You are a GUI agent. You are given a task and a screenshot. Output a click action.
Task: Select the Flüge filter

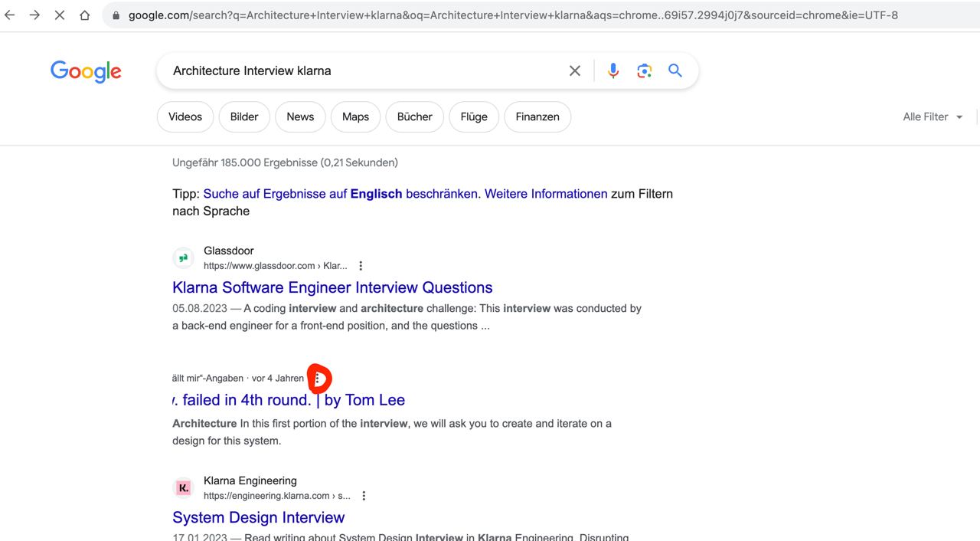coord(474,116)
